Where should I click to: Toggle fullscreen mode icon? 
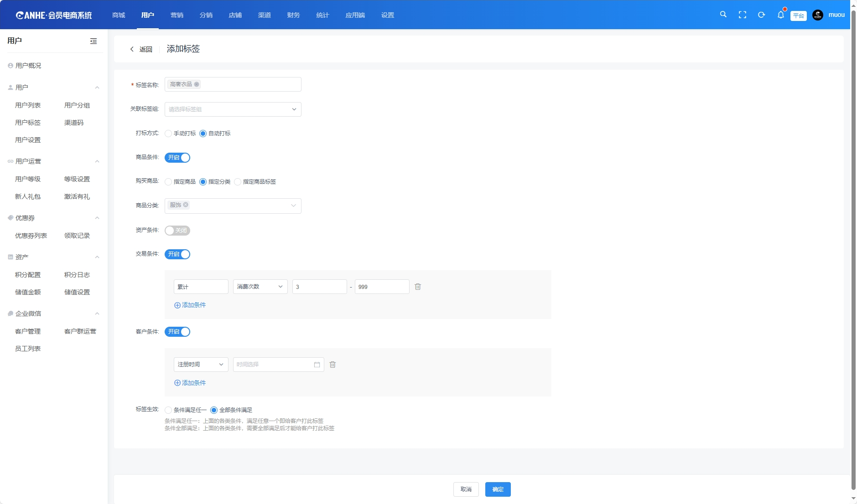742,15
